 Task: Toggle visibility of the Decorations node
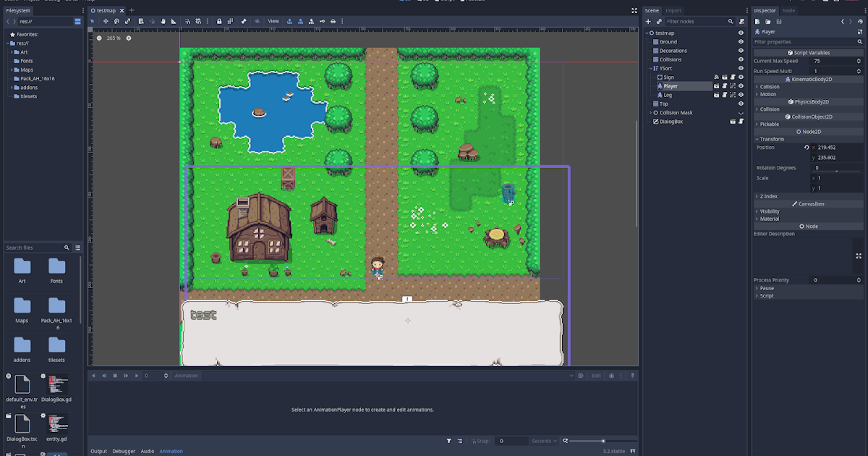click(x=741, y=50)
